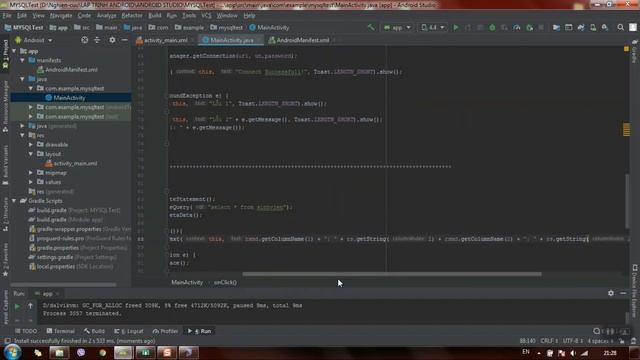The height and width of the screenshot is (360, 640).
Task: Open Search Everywhere magnifier icon
Action: 620,27
